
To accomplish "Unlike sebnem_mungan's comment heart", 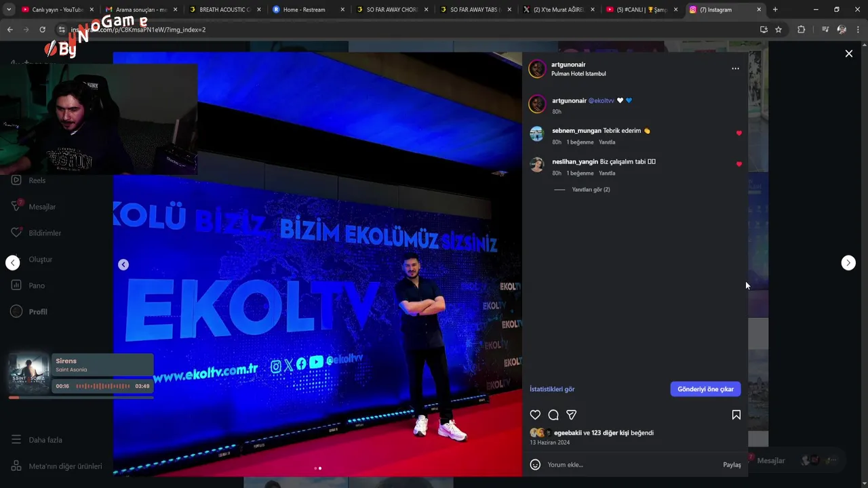I will pos(738,133).
